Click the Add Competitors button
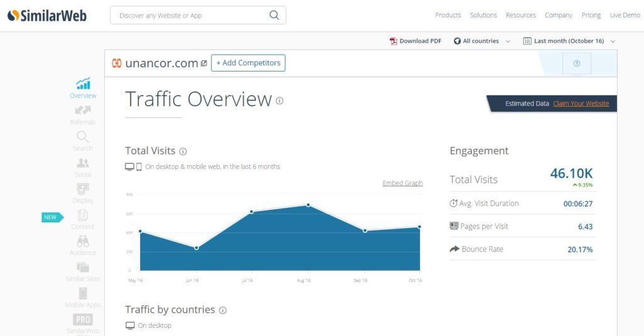The image size is (644, 336). [x=248, y=63]
